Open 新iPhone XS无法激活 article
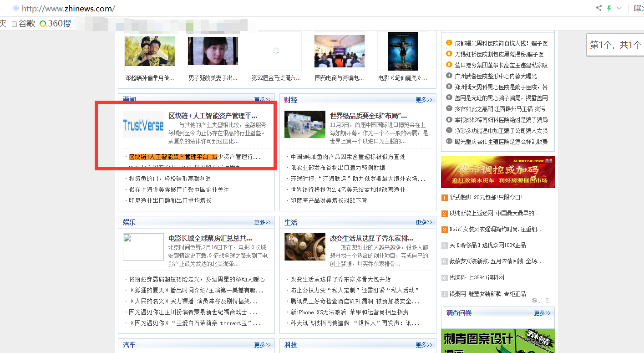The width and height of the screenshot is (644, 353). point(350,312)
